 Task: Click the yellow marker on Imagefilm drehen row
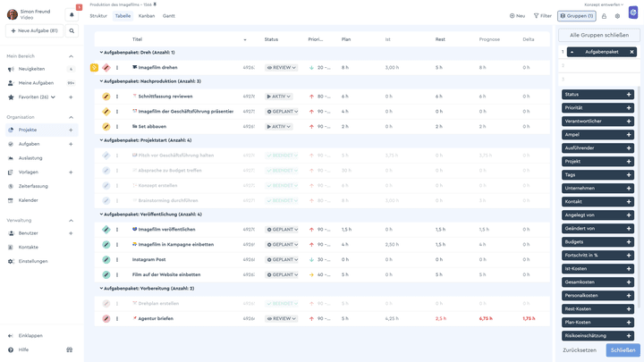tap(94, 67)
